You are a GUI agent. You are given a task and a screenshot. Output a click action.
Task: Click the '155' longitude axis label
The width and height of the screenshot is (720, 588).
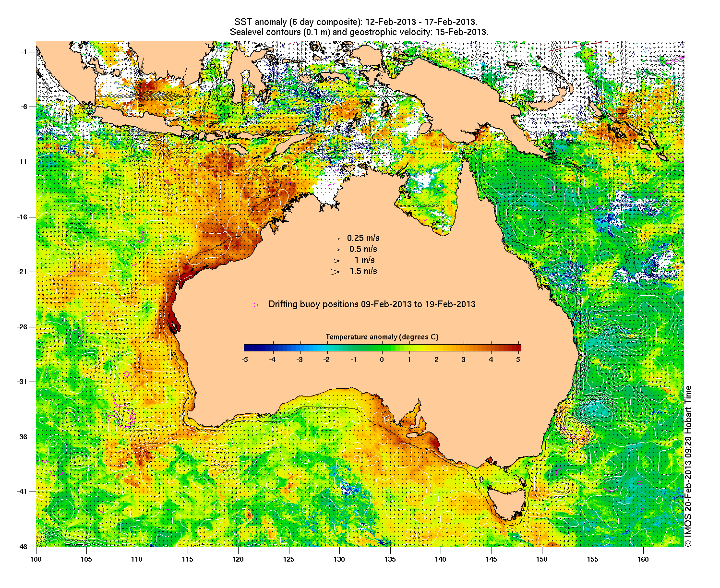(x=593, y=559)
